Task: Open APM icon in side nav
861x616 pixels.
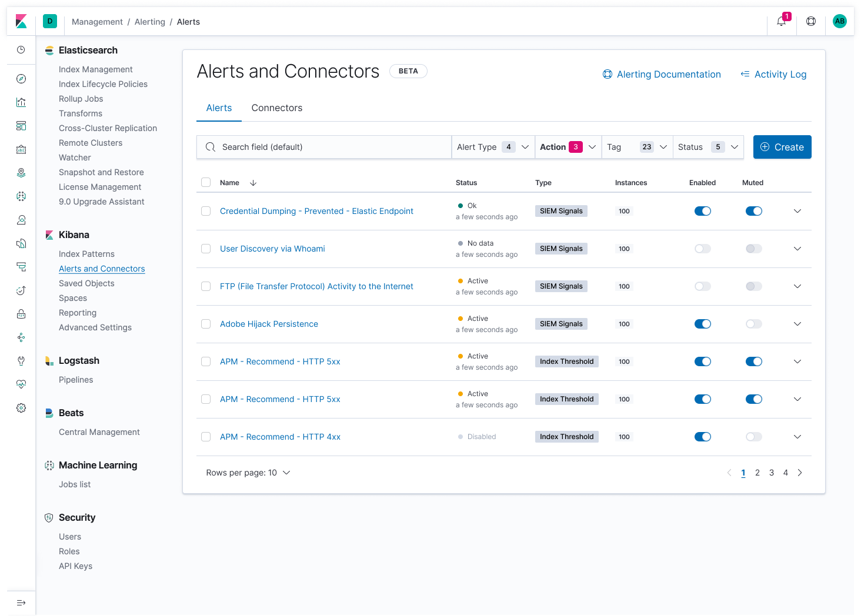Action: pos(21,267)
